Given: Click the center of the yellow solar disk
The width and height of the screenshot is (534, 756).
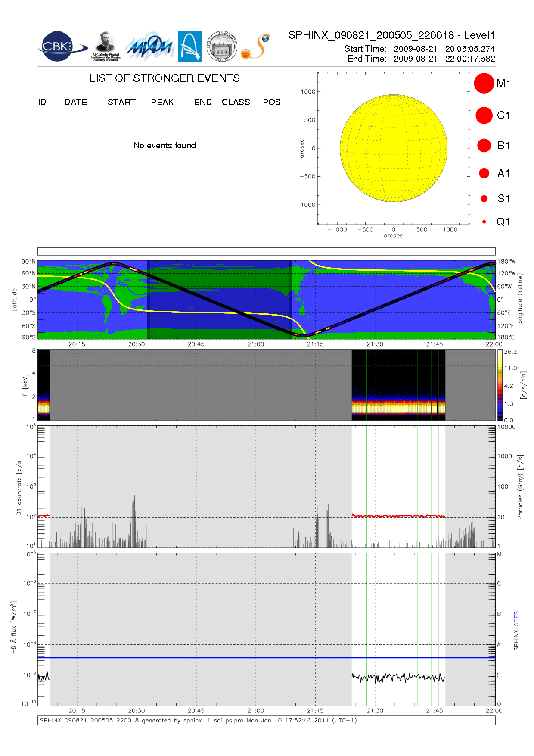Looking at the screenshot, I should (x=394, y=148).
